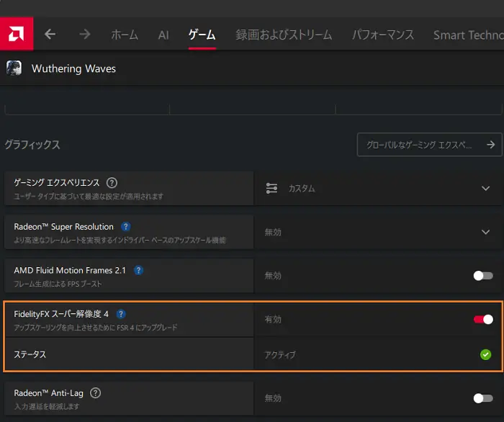This screenshot has width=504, height=422.
Task: Open the AI tab
Action: coord(163,35)
